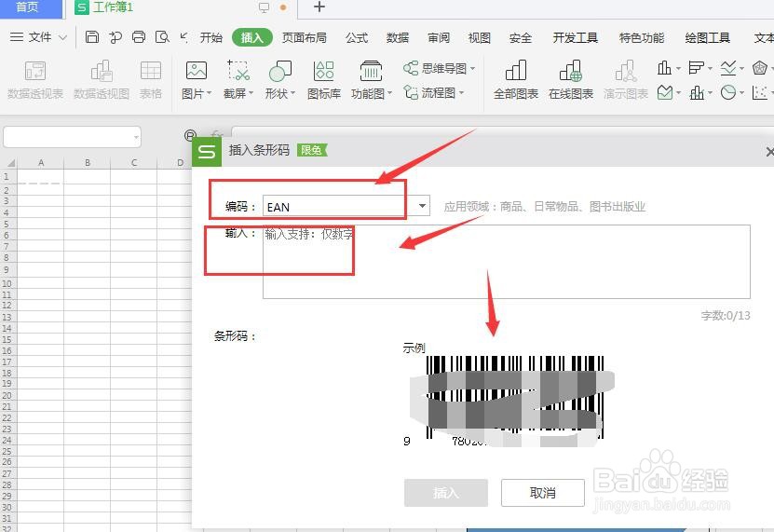Open the 数据 ribbon tab
Image resolution: width=774 pixels, height=532 pixels.
coord(398,37)
